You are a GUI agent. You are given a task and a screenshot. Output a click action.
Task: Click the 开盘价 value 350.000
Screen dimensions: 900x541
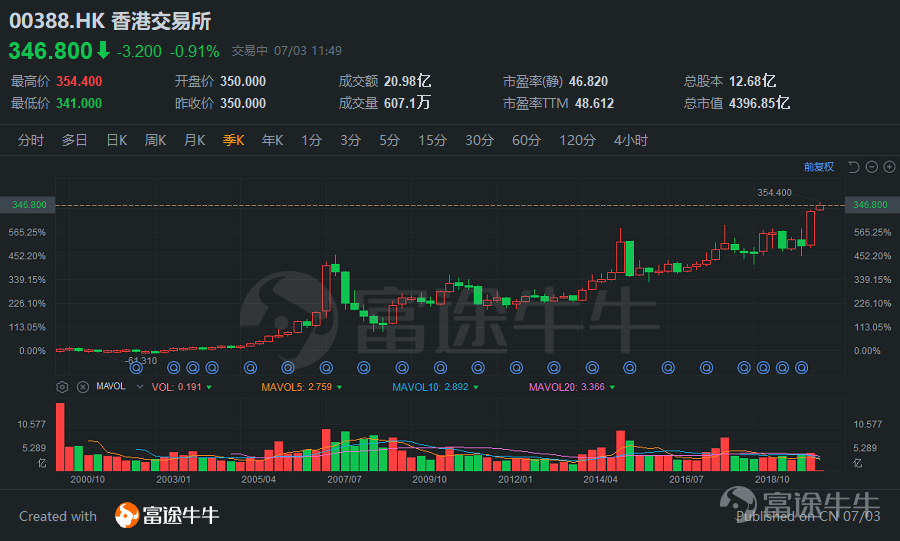243,81
